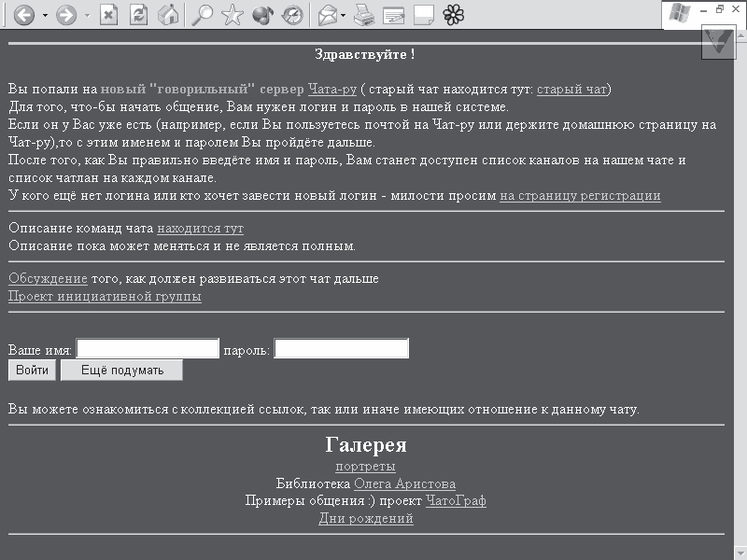Click the Stop loading page icon
Image resolution: width=747 pixels, height=560 pixels.
[108, 15]
